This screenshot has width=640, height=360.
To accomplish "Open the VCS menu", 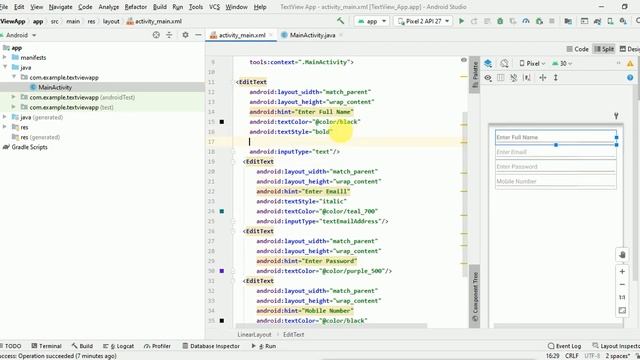I will (214, 7).
